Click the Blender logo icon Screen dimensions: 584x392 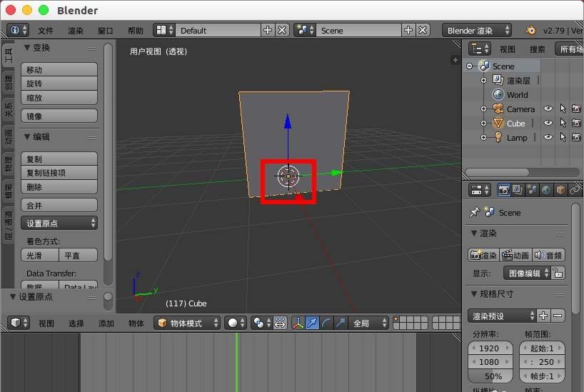530,30
